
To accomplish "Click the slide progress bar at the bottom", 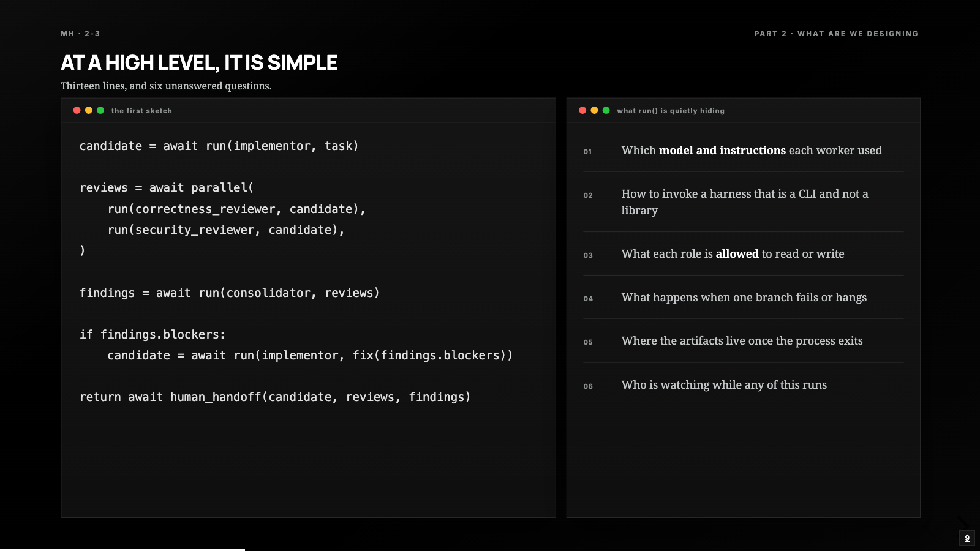I will coord(123,550).
